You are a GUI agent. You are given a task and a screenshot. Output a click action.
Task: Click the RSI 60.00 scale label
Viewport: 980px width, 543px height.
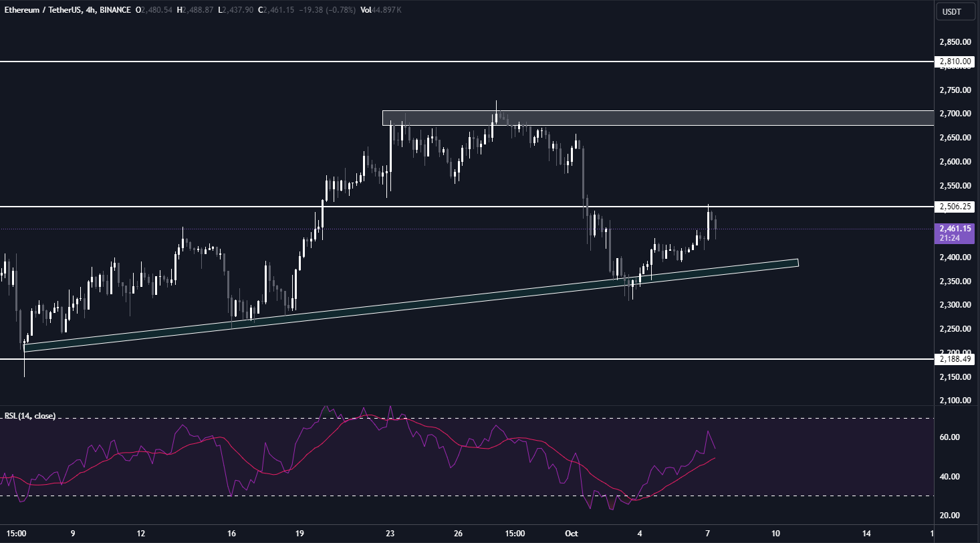point(951,437)
